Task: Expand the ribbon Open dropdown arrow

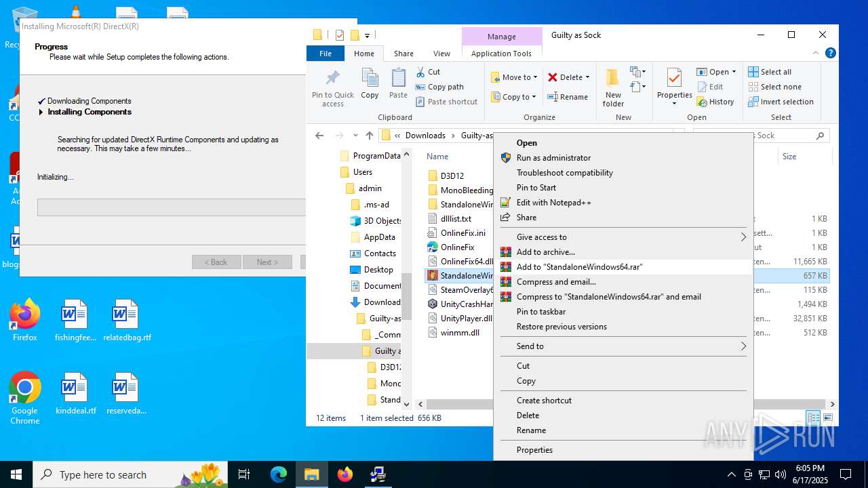Action: coord(734,72)
